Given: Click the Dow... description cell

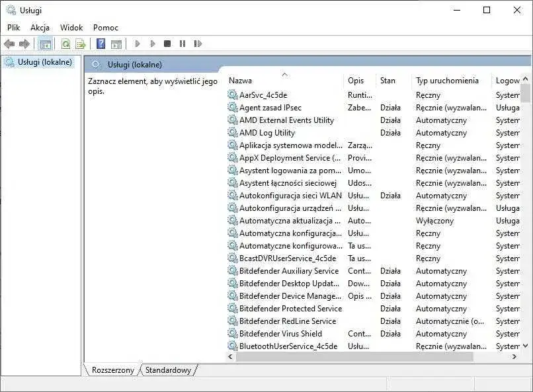Looking at the screenshot, I should click(x=358, y=284).
